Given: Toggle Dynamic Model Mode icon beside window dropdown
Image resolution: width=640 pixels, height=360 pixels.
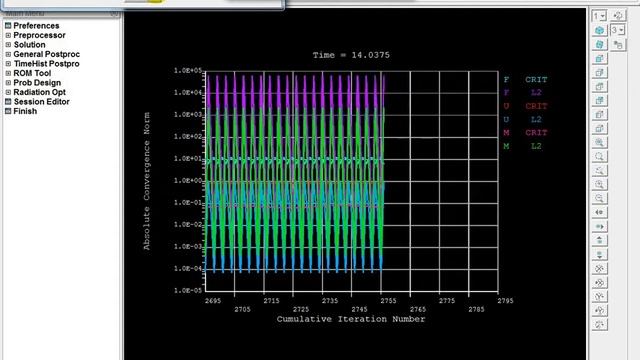Looking at the screenshot, I should tap(618, 16).
